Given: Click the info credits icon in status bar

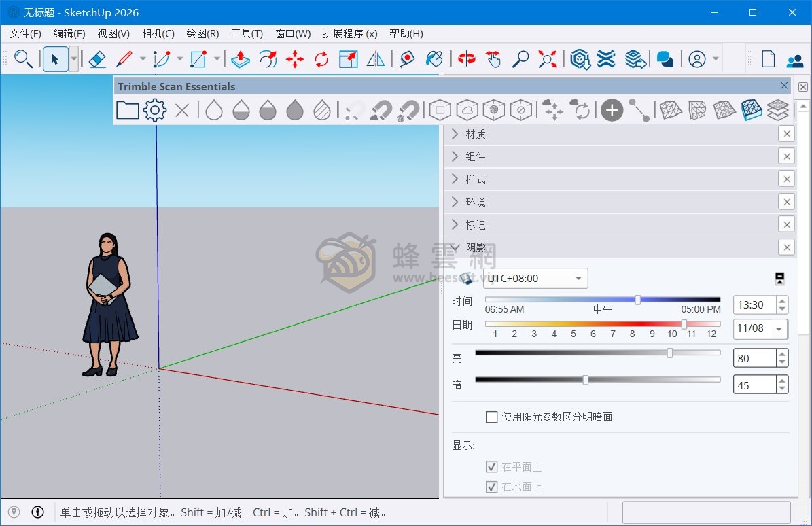Looking at the screenshot, I should point(38,512).
